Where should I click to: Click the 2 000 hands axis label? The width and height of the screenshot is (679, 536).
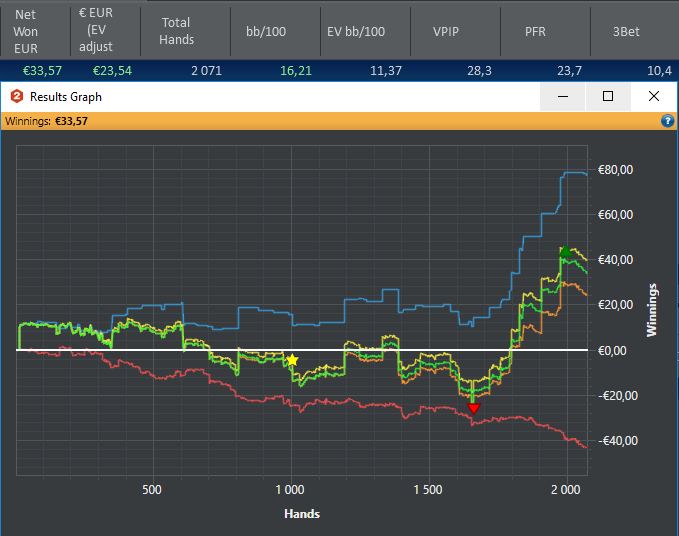pyautogui.click(x=566, y=490)
